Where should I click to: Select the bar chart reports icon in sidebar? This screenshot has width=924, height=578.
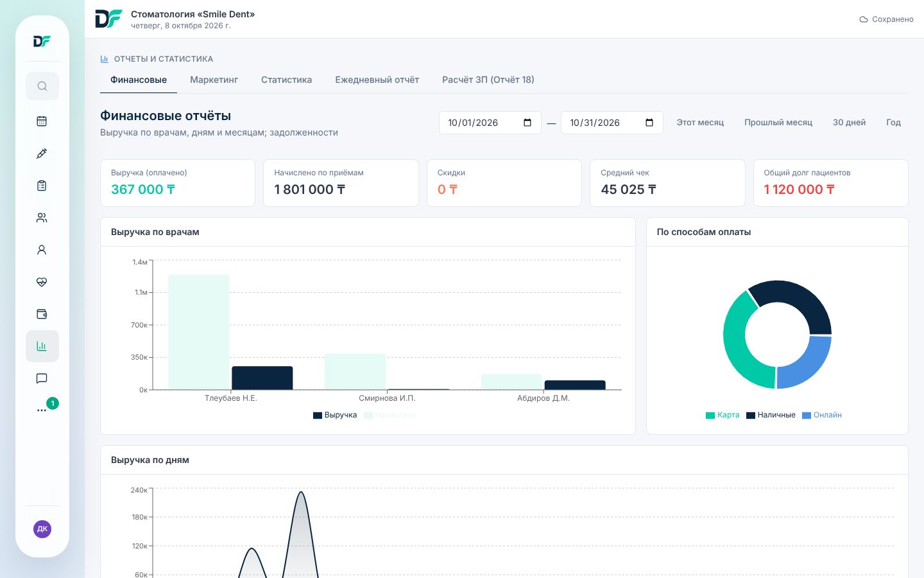42,346
